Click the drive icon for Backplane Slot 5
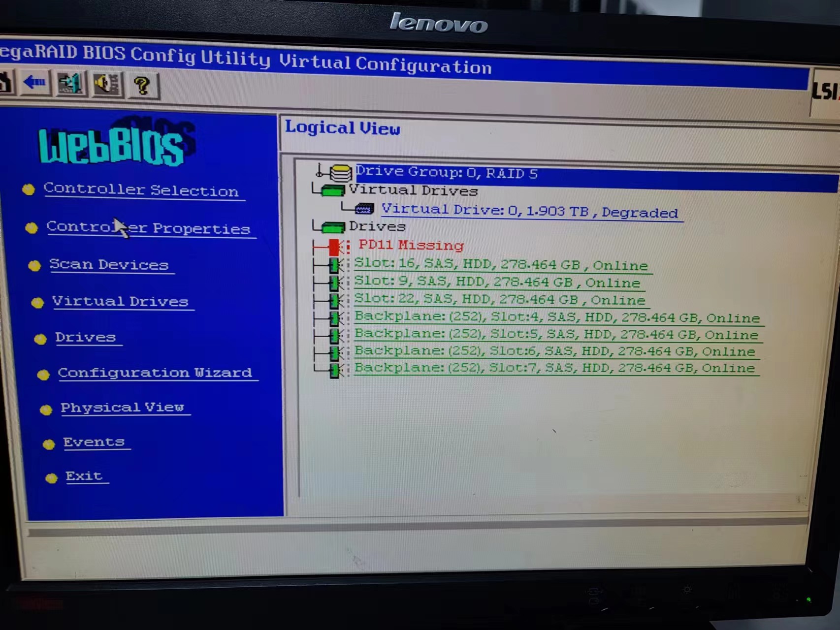This screenshot has width=840, height=630. pos(337,336)
